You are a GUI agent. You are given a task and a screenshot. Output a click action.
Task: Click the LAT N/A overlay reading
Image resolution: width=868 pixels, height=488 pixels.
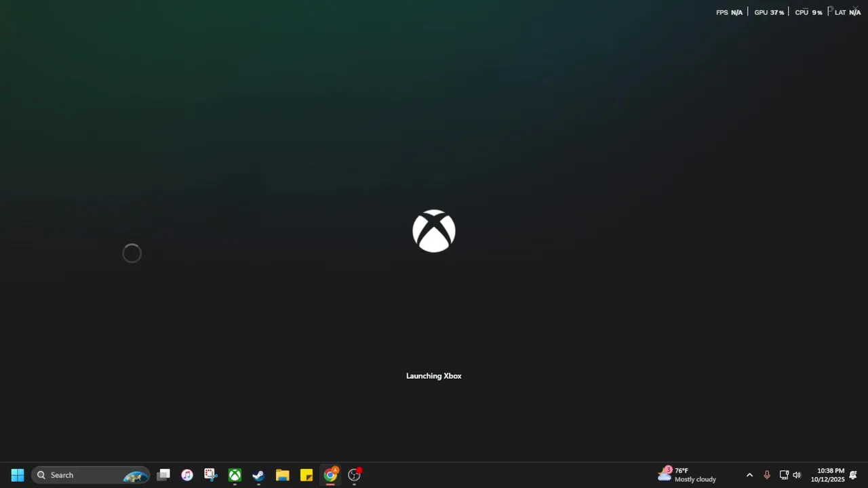click(x=848, y=12)
